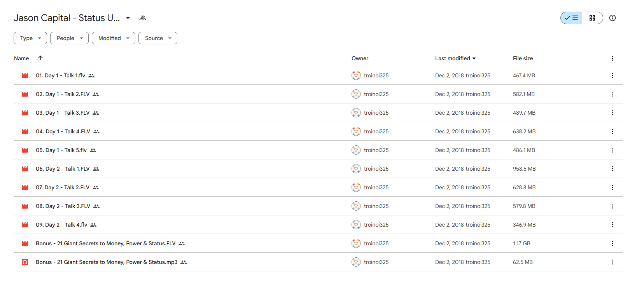The width and height of the screenshot is (644, 290).
Task: Expand the Type filter dropdown
Action: [30, 38]
